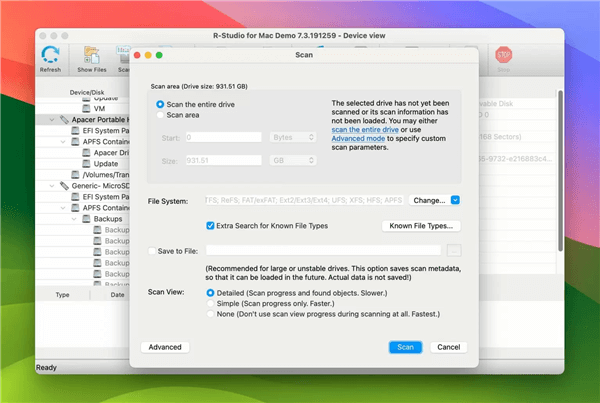This screenshot has height=403, width=600.
Task: Click the Refresh toolbar icon
Action: point(50,55)
